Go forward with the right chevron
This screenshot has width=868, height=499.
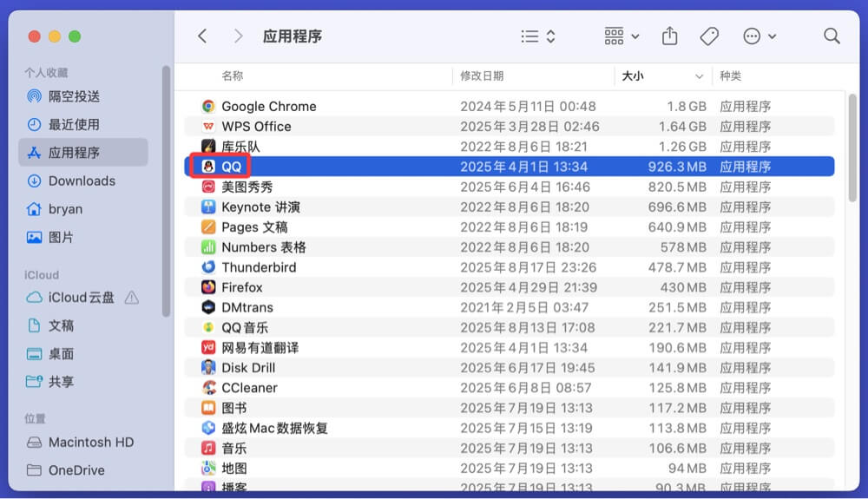point(238,36)
